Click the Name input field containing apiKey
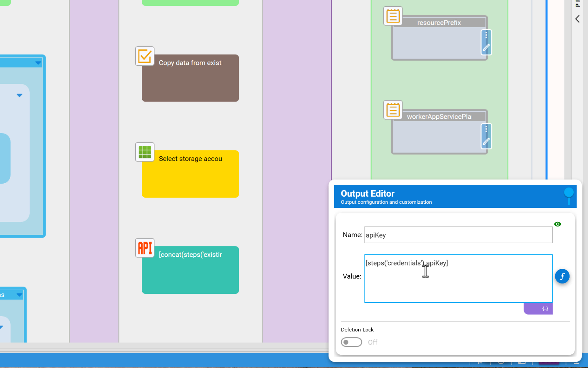This screenshot has height=368, width=588. pos(458,235)
